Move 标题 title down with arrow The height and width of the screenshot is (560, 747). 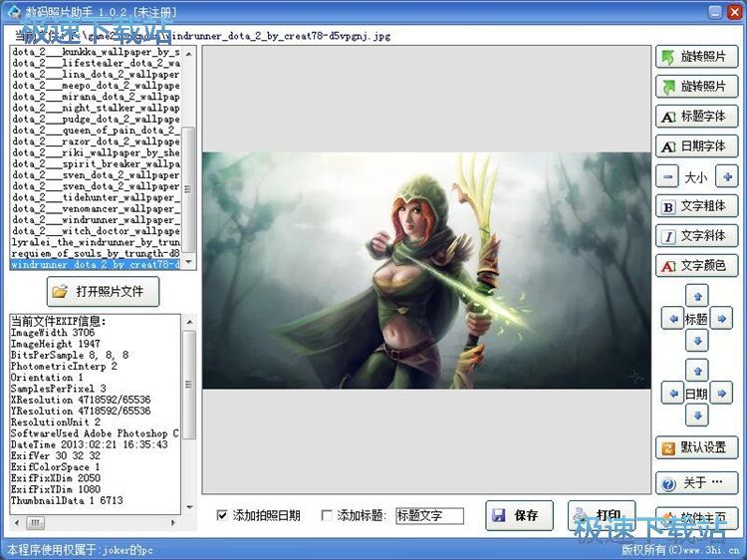point(697,341)
